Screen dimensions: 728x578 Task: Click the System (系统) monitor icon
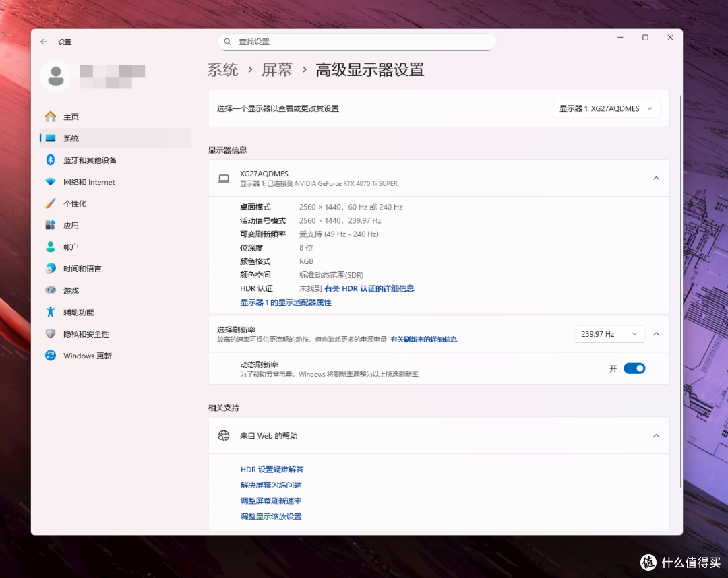coord(51,138)
